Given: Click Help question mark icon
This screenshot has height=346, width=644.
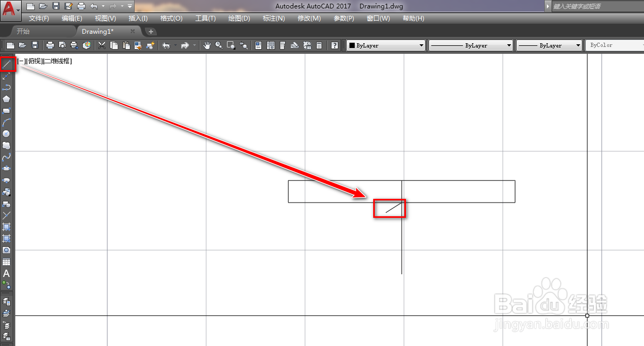Looking at the screenshot, I should [x=334, y=45].
